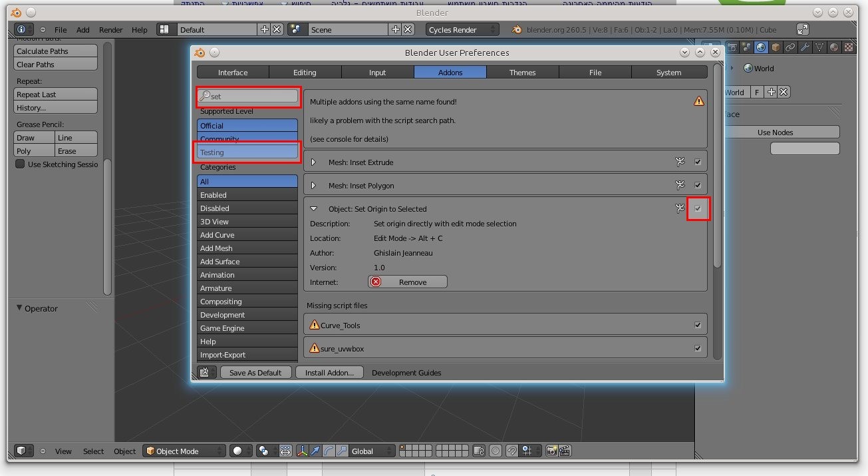Click the Save As Default button

tap(255, 372)
